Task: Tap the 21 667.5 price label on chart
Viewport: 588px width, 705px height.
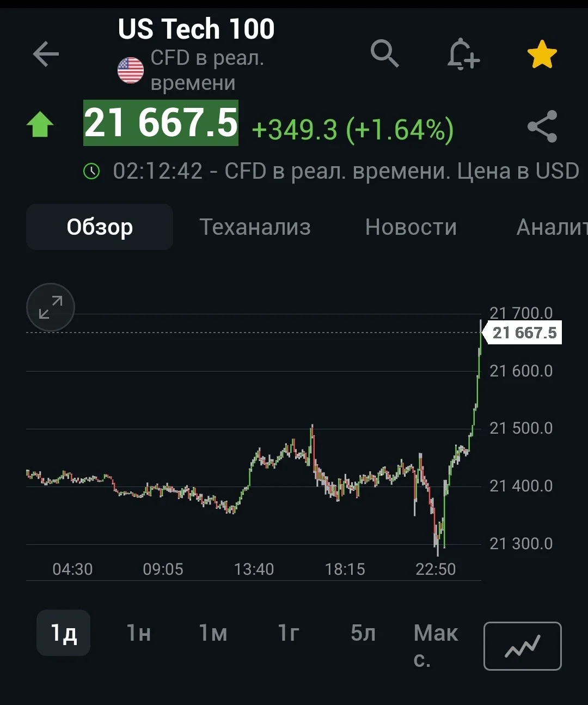Action: point(525,333)
